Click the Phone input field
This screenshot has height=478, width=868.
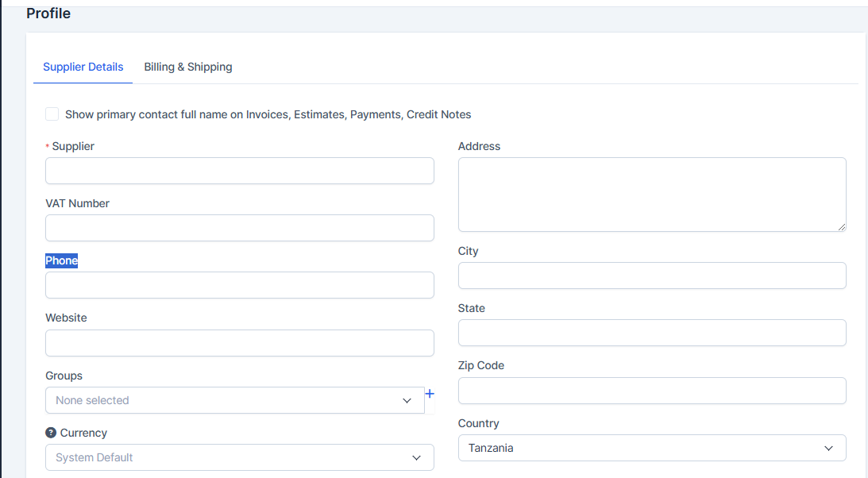239,285
